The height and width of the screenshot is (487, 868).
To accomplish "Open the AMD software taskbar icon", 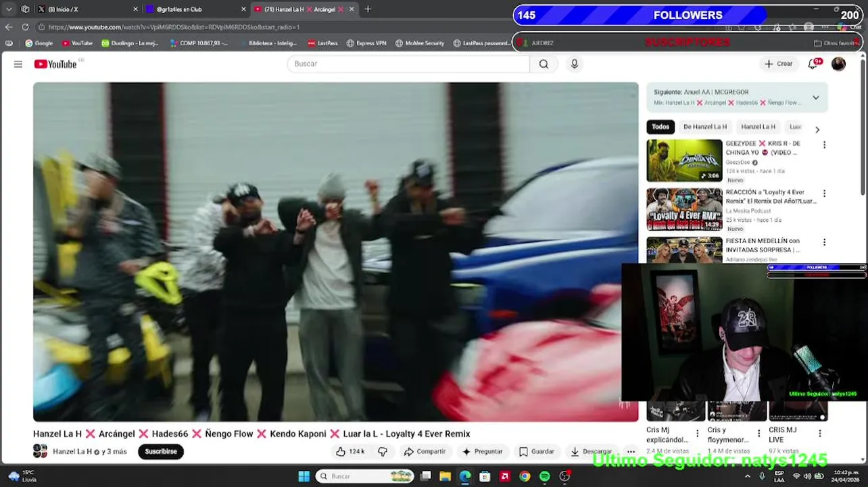I will coord(505,477).
